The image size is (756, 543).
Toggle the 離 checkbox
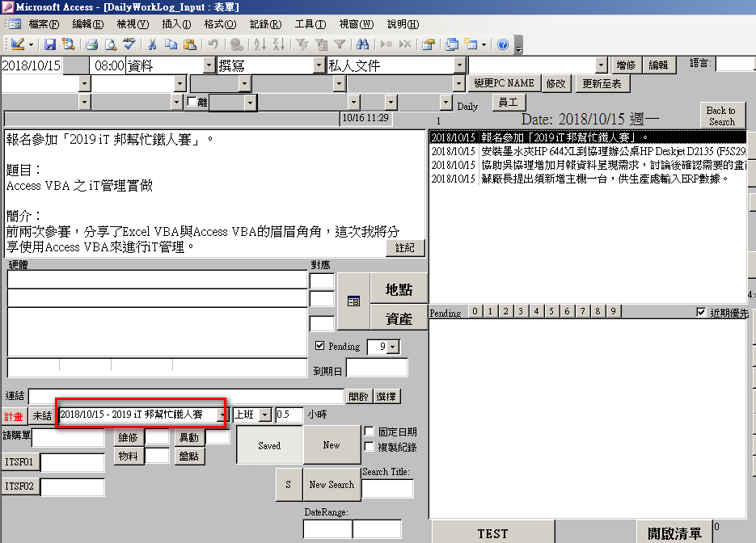point(192,102)
